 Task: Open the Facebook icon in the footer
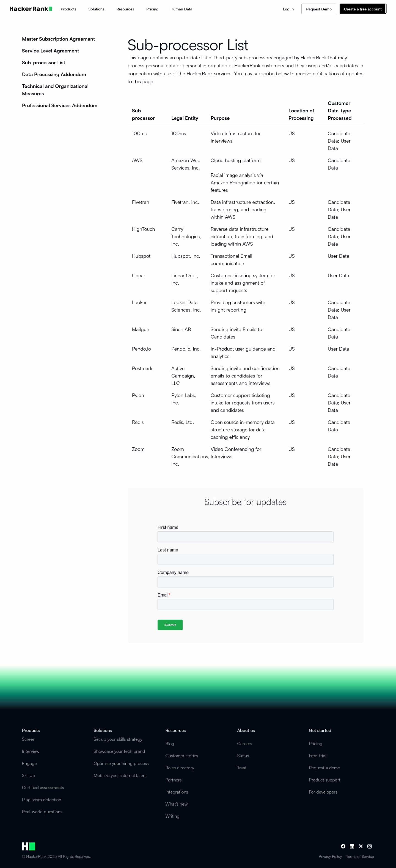[x=343, y=846]
